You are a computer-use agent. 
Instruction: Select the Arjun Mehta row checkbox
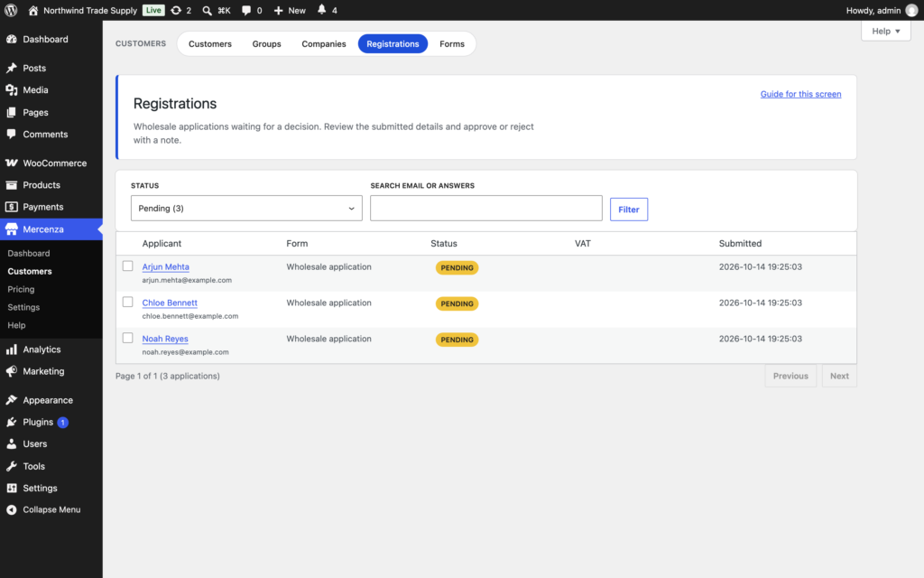(x=127, y=266)
